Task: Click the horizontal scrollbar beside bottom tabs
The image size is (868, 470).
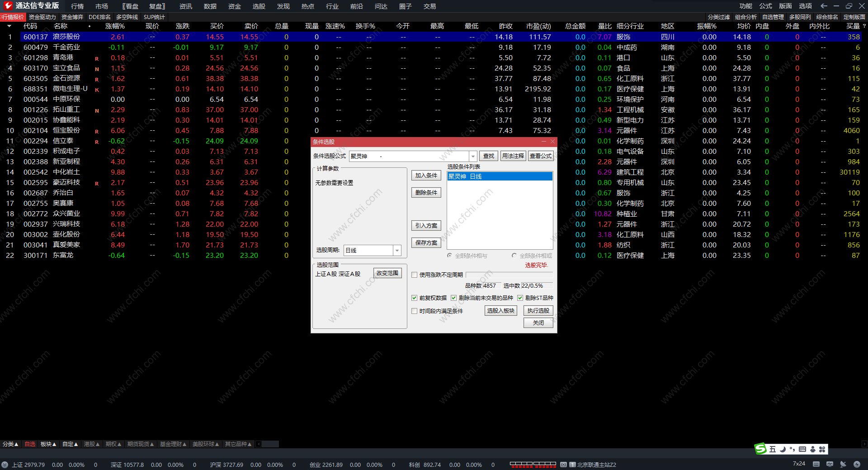Action: tap(270, 444)
